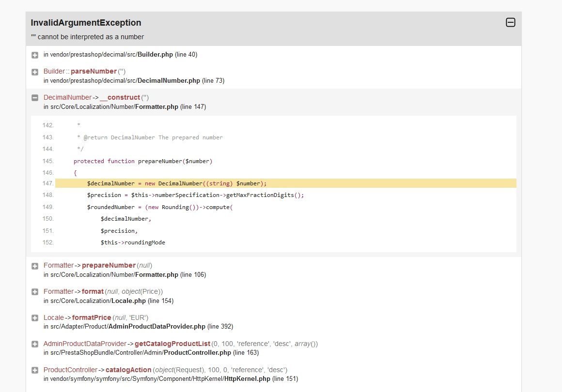Viewport: 562px width, 392px height.
Task: Open the Formatter.php (line 106) file link
Action: pyautogui.click(x=125, y=274)
